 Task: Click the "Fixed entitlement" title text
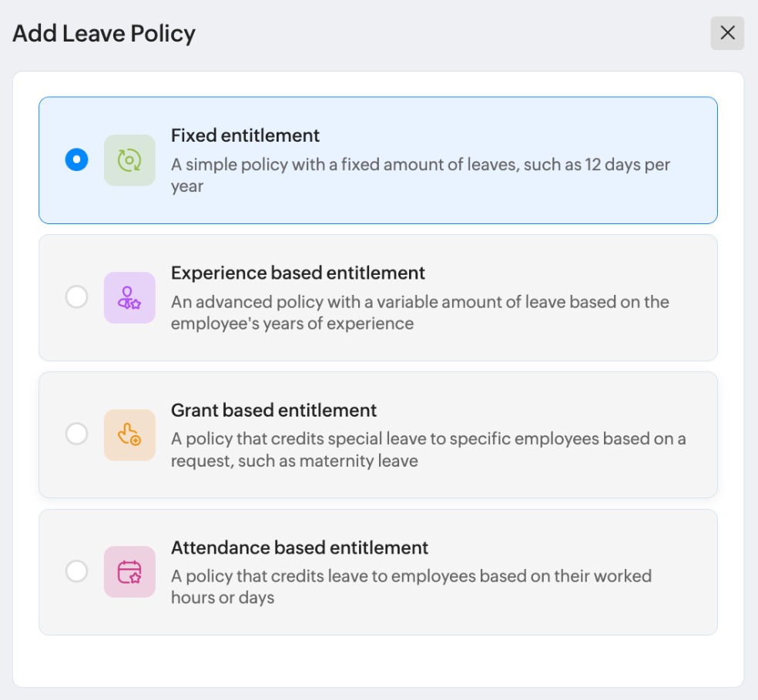tap(245, 136)
